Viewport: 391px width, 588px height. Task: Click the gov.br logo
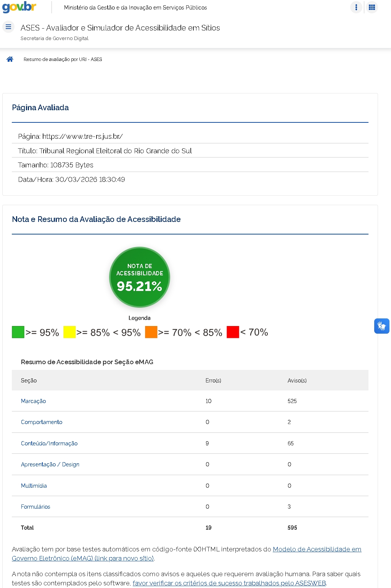coord(19,7)
